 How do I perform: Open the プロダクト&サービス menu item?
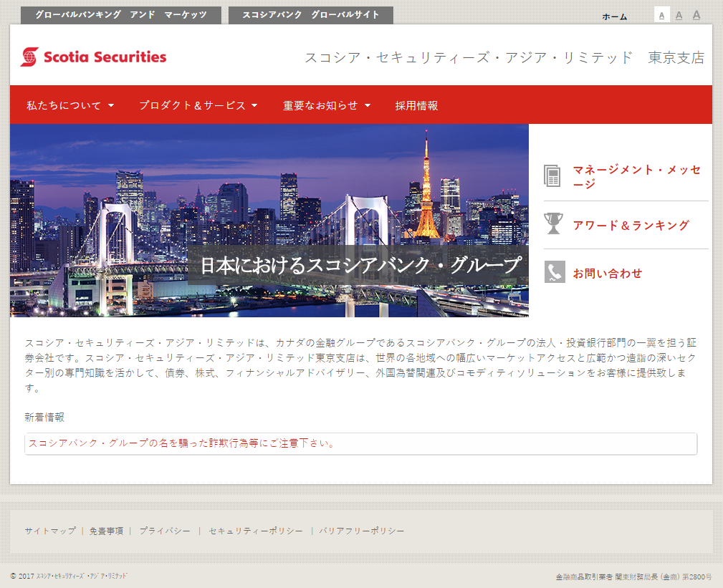tap(192, 105)
